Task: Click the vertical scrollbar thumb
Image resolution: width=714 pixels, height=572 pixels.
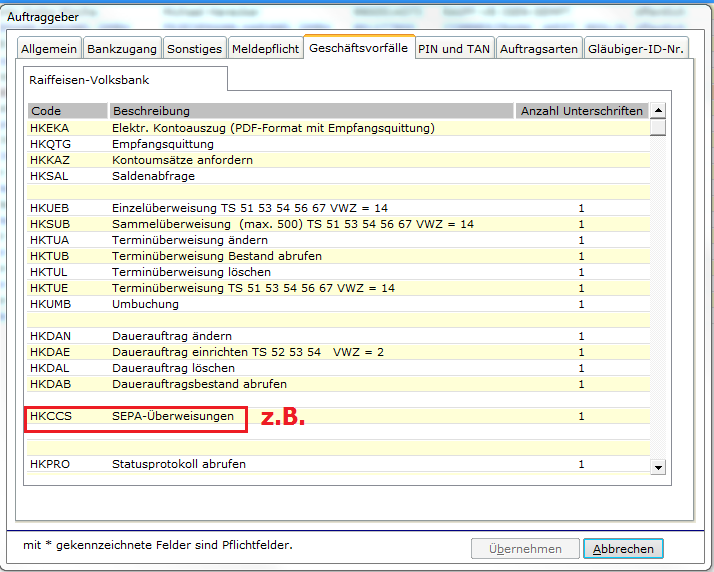Action: coord(658,127)
